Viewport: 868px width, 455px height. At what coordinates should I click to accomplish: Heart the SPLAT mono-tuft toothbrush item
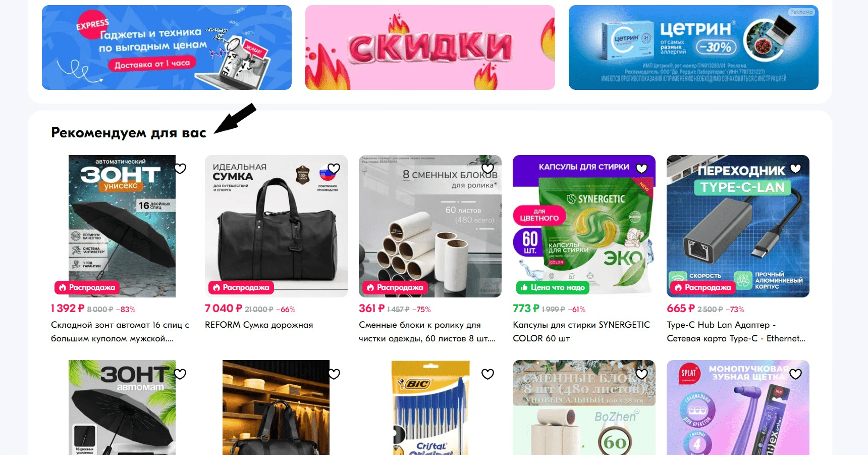pos(796,374)
